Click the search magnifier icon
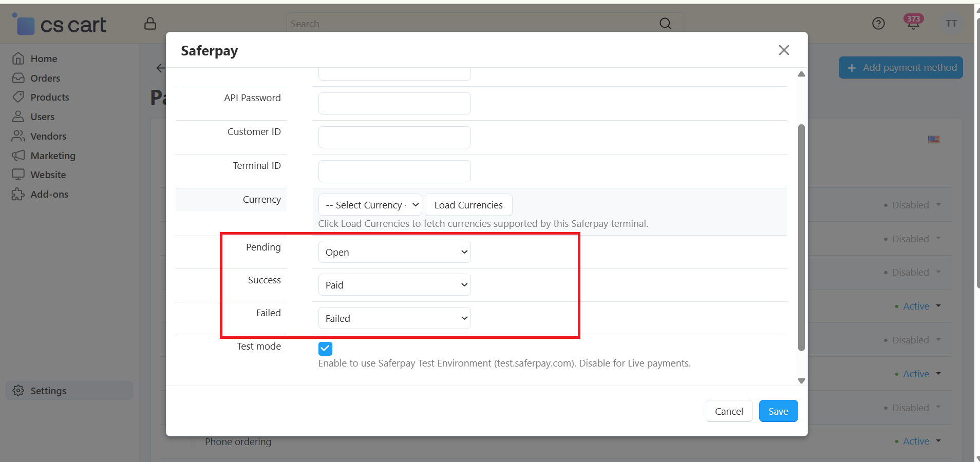The height and width of the screenshot is (462, 980). tap(665, 24)
